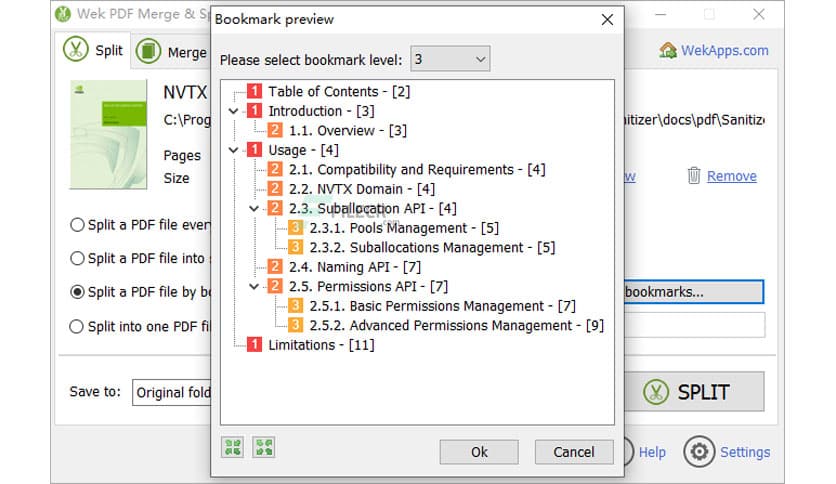The width and height of the screenshot is (836, 484).
Task: Collapse the Usage bookmark node
Action: [x=234, y=150]
